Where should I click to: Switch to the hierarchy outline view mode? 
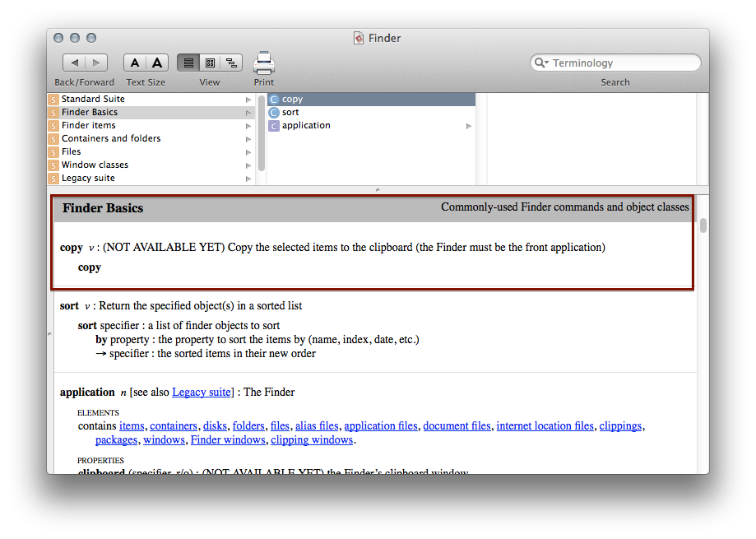(x=231, y=63)
